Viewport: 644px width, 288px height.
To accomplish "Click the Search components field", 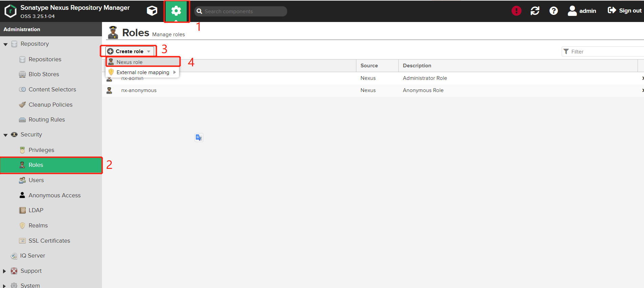I will click(x=241, y=11).
